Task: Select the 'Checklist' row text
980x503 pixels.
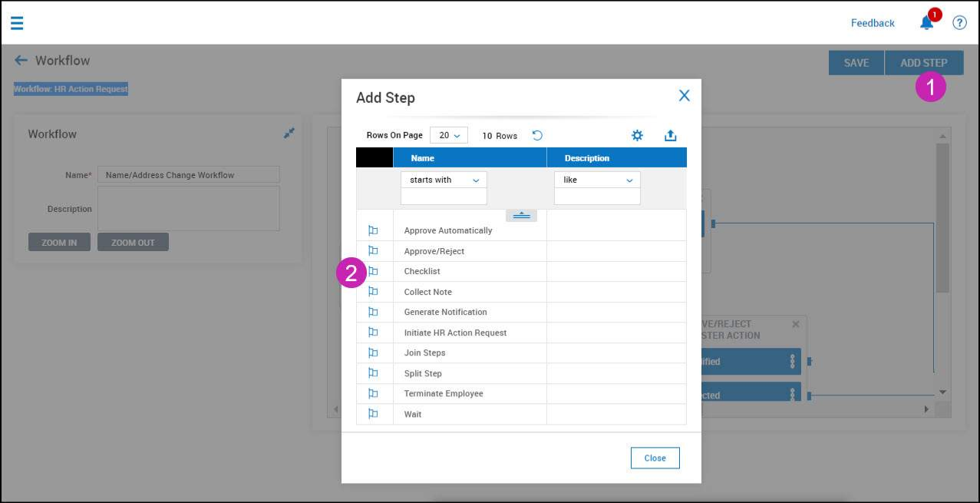Action: tap(422, 271)
